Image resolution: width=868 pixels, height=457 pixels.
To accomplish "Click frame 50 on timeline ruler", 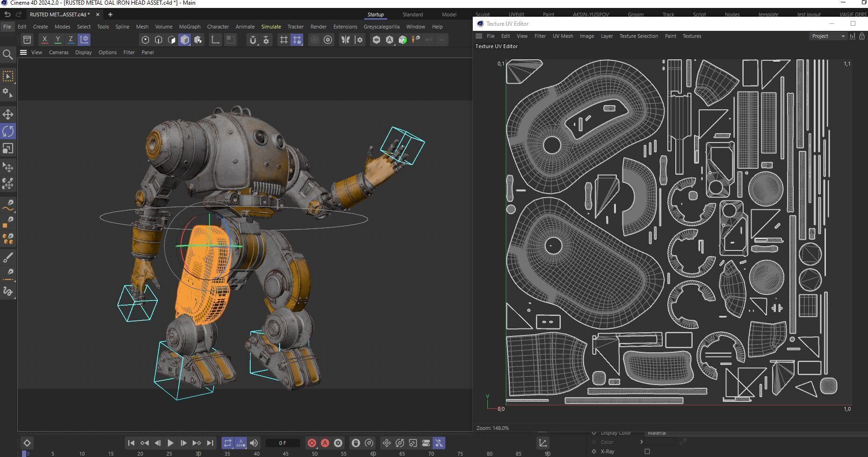I will point(315,453).
